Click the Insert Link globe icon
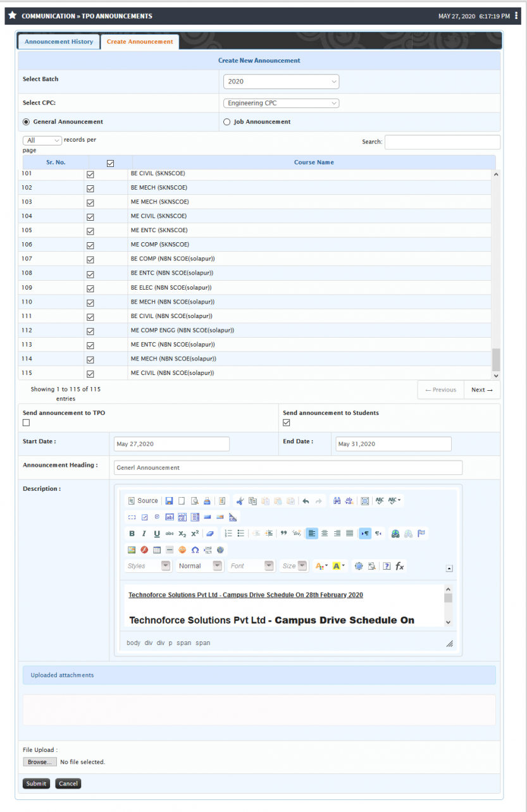The height and width of the screenshot is (812, 527). 395,534
